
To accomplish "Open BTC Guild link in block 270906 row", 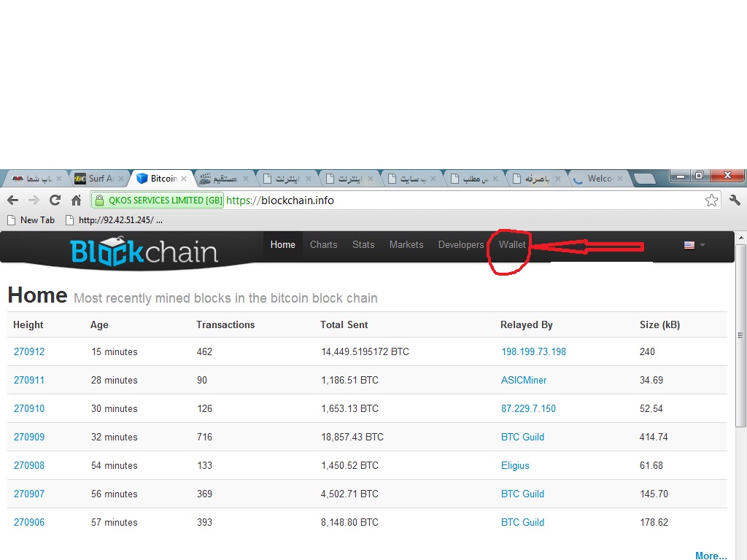I will click(522, 522).
